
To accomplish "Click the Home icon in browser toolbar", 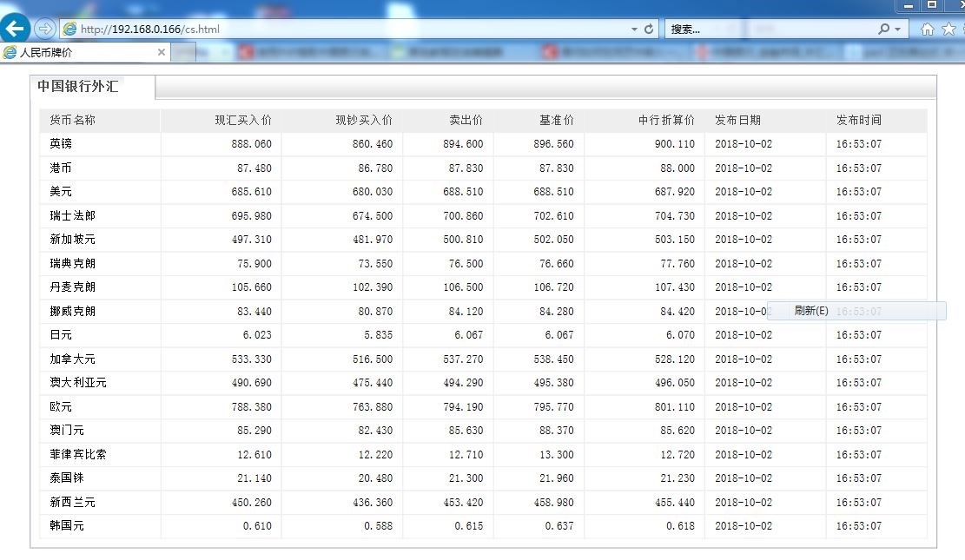I will click(x=928, y=29).
